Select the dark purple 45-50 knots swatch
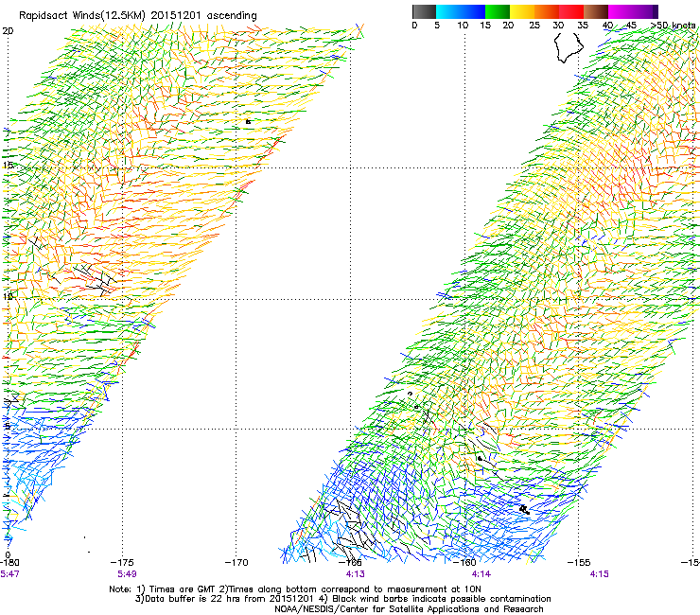Image resolution: width=700 pixels, height=615 pixels. (x=645, y=11)
